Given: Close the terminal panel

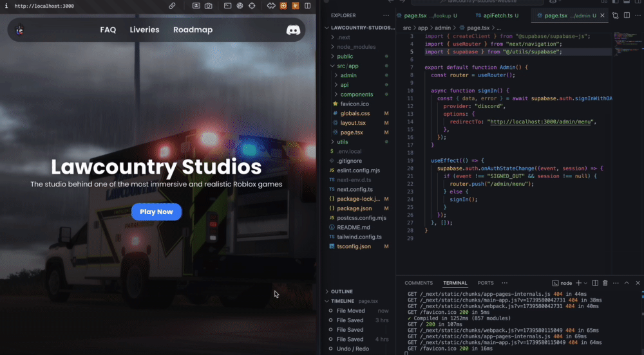Looking at the screenshot, I should coord(638,283).
